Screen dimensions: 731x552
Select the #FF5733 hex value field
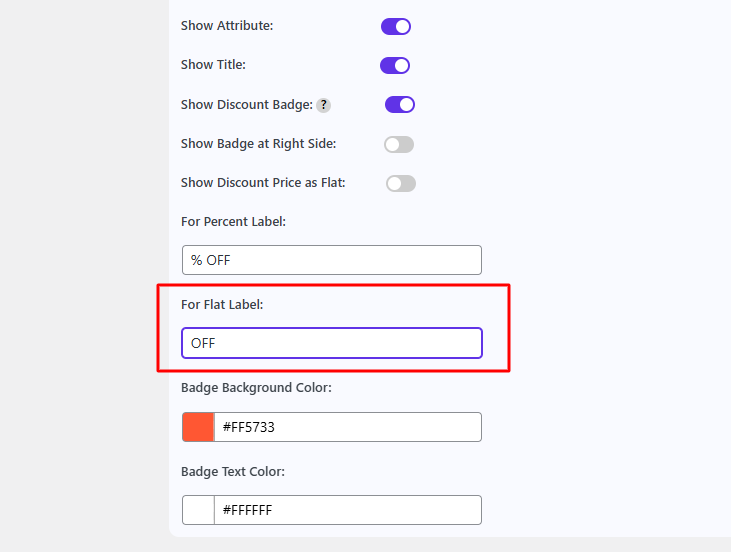[348, 427]
